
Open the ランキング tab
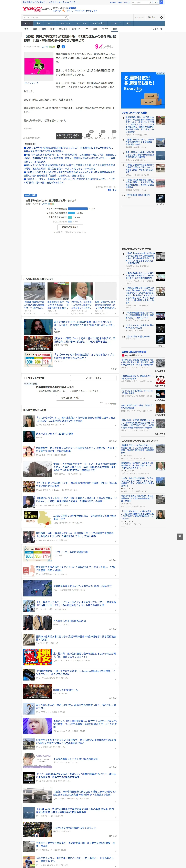click(115, 24)
